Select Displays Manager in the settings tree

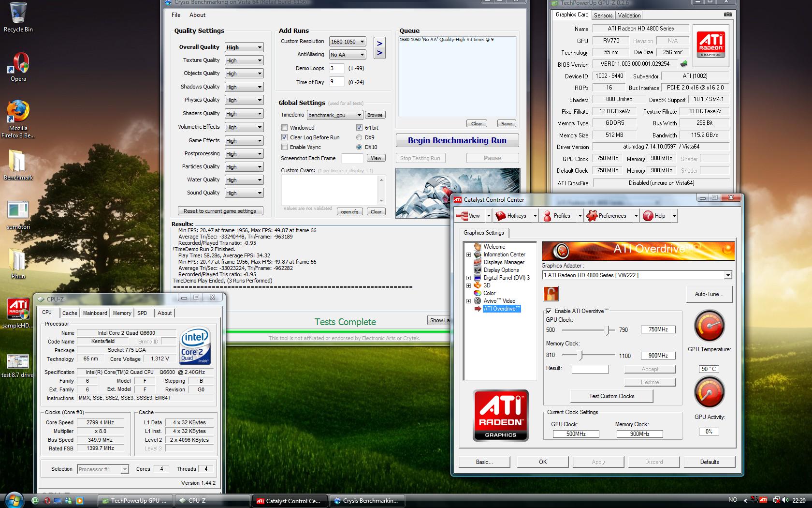click(504, 262)
